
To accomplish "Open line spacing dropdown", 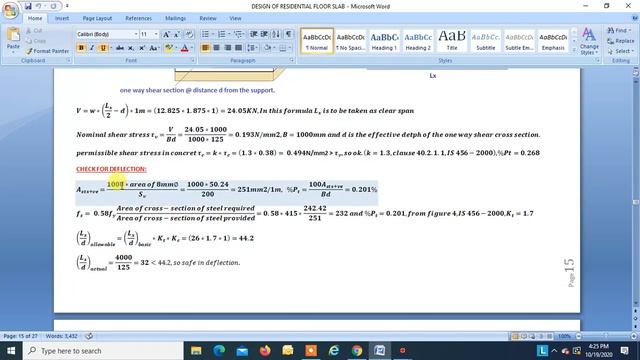I will pos(252,48).
